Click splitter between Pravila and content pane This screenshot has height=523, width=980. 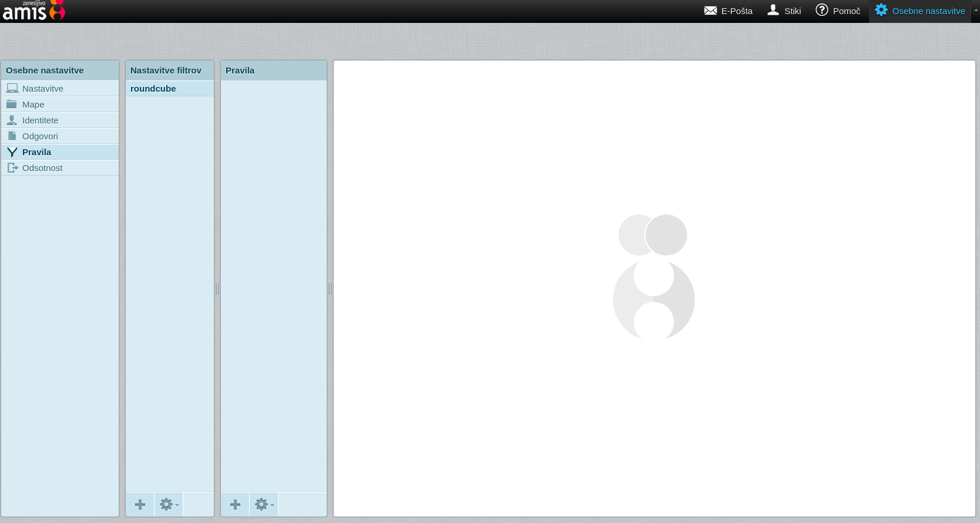click(x=330, y=289)
